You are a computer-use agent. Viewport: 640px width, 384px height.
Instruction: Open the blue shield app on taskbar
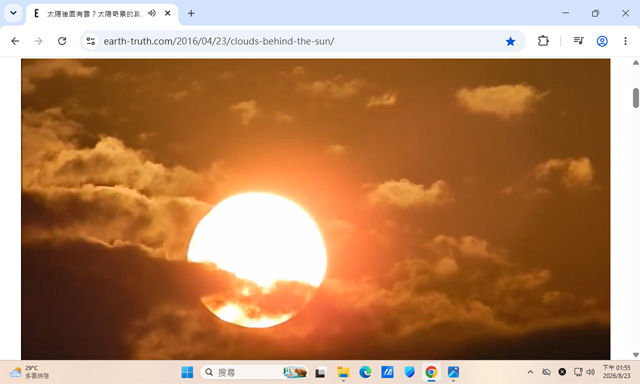click(409, 372)
